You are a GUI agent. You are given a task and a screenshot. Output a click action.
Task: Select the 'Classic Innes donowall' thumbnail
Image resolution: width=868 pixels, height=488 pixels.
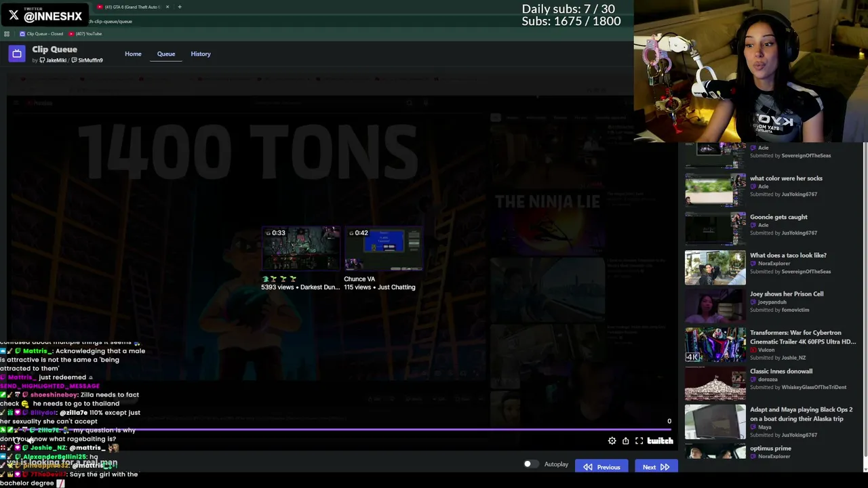(x=715, y=383)
